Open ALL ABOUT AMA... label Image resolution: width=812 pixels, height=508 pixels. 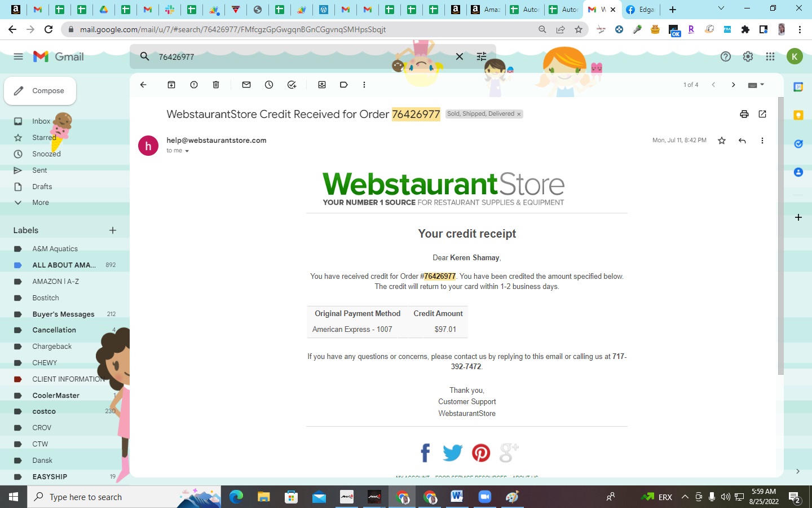pyautogui.click(x=64, y=265)
